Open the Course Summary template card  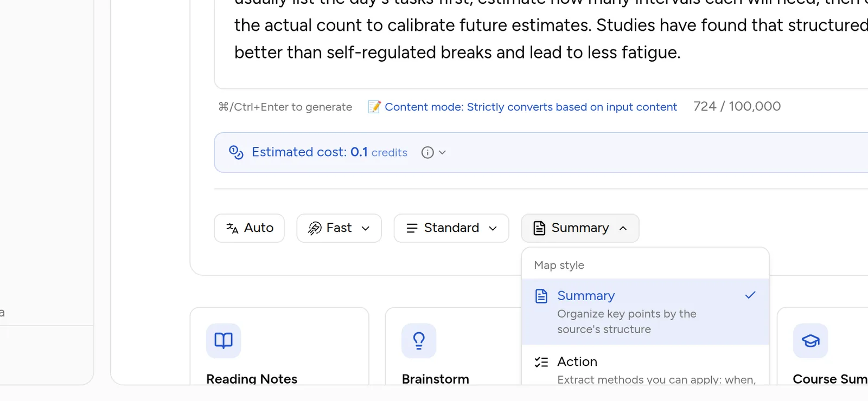point(822,347)
